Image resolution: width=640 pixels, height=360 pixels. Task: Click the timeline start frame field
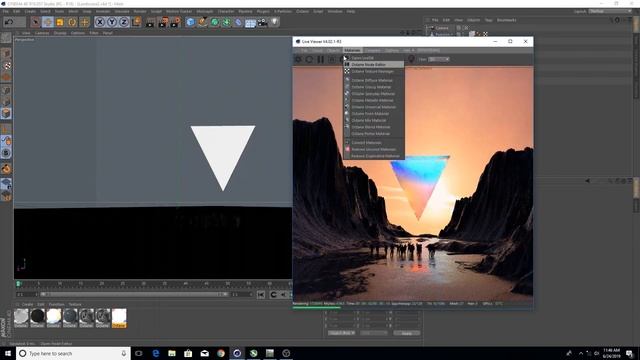(x=27, y=294)
